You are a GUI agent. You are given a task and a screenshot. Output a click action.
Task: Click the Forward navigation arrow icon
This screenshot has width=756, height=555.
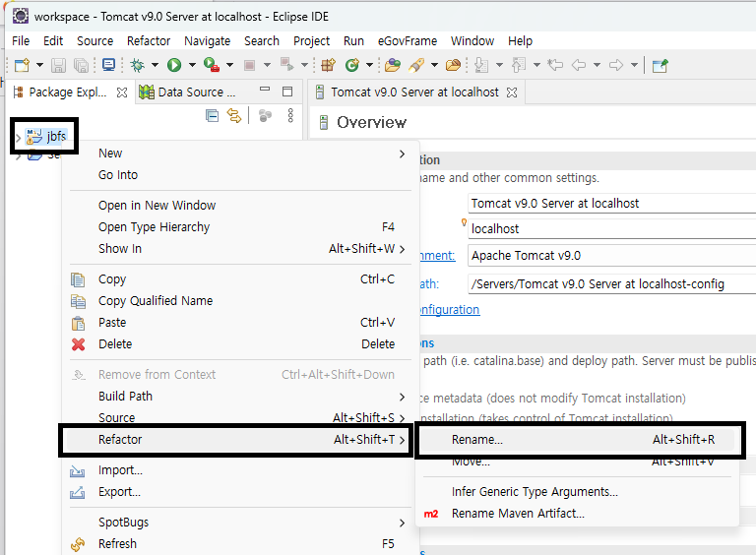click(x=615, y=65)
